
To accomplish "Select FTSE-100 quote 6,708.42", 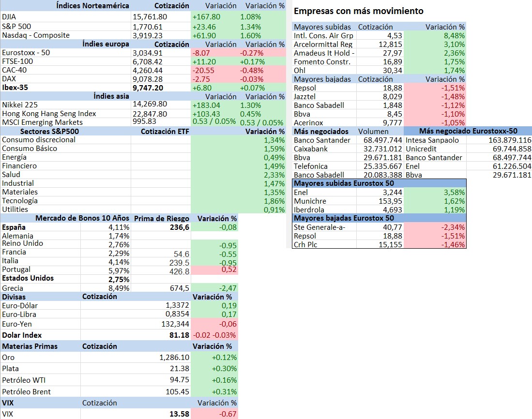I will click(148, 62).
